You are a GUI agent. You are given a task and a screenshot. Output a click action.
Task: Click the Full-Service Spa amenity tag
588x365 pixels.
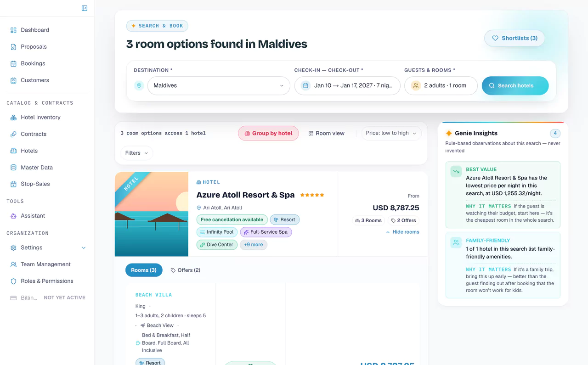(266, 232)
